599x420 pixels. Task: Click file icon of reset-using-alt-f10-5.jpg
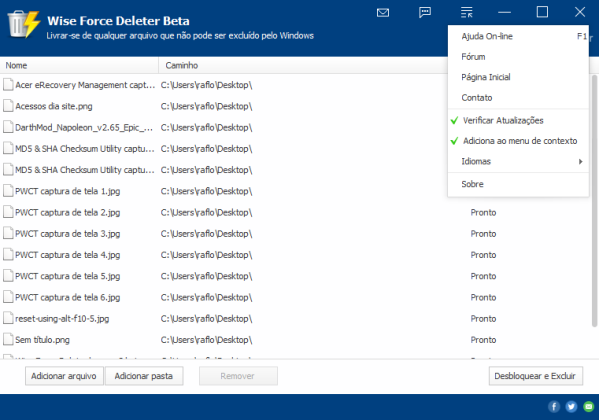(x=8, y=318)
